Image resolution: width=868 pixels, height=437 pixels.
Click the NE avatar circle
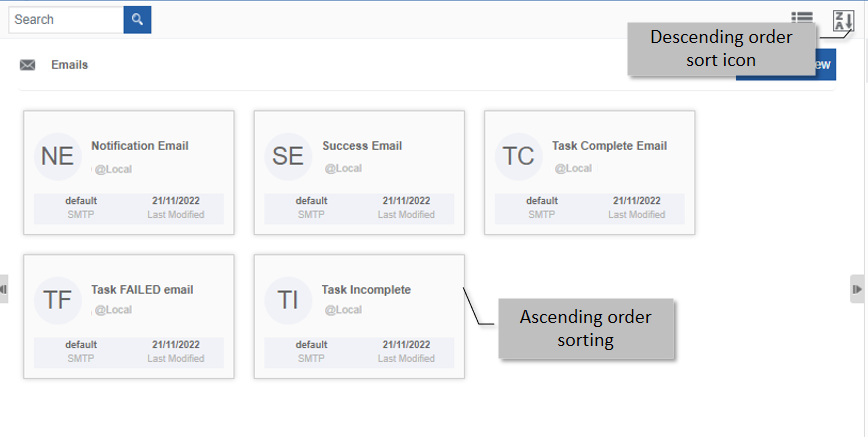pyautogui.click(x=58, y=156)
